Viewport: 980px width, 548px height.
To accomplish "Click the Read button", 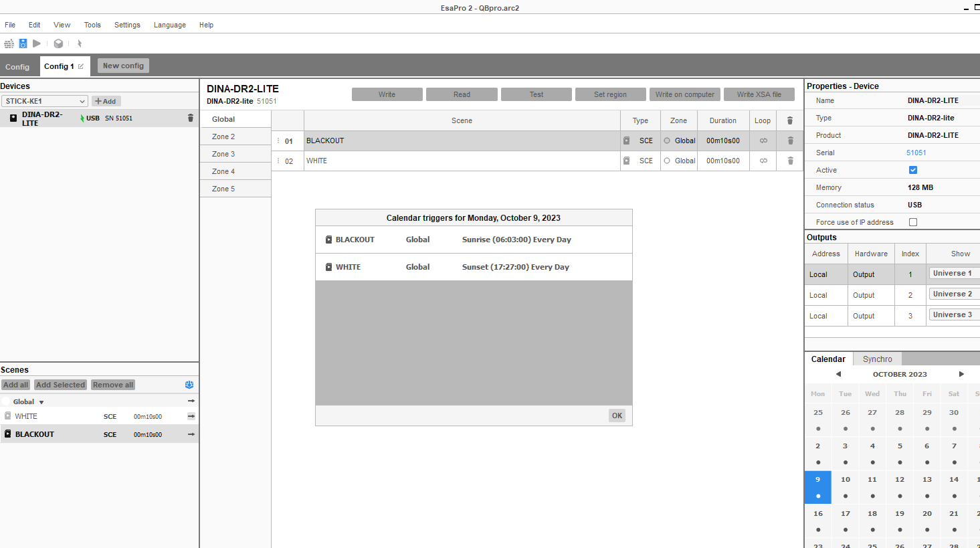I will 462,94.
